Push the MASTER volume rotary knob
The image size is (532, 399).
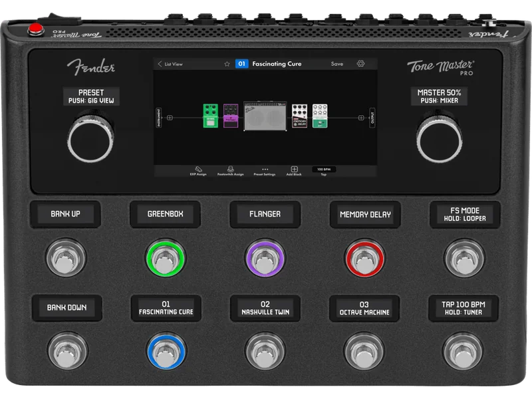[x=439, y=140]
